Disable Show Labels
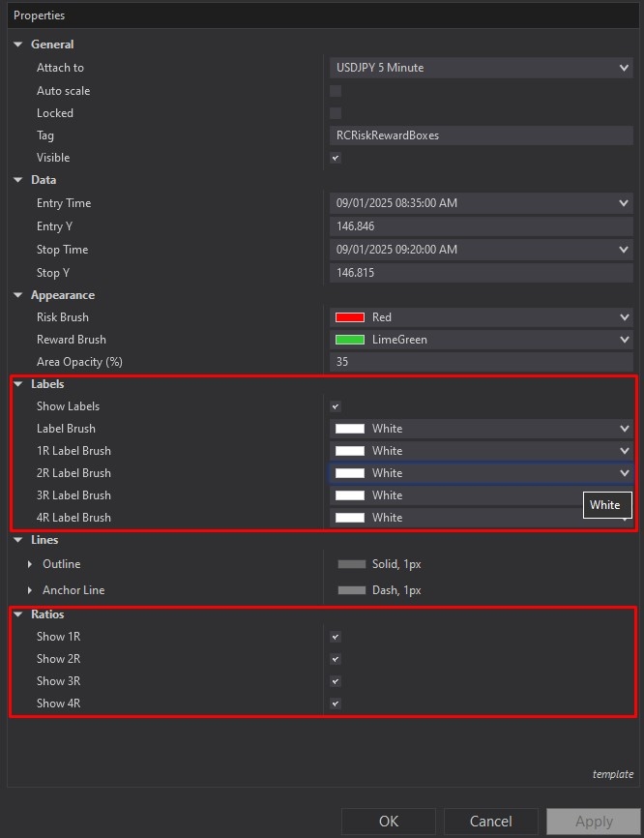The image size is (644, 838). coord(335,406)
